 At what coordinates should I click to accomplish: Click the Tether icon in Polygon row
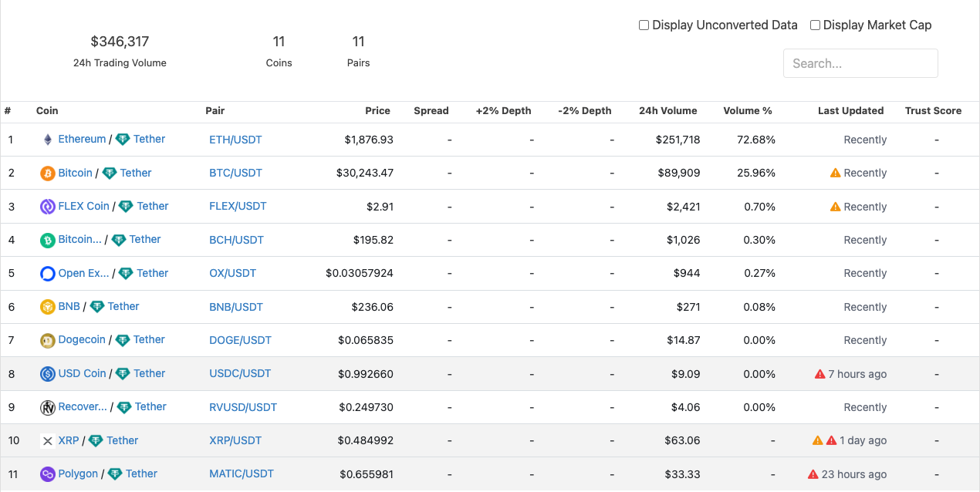115,474
